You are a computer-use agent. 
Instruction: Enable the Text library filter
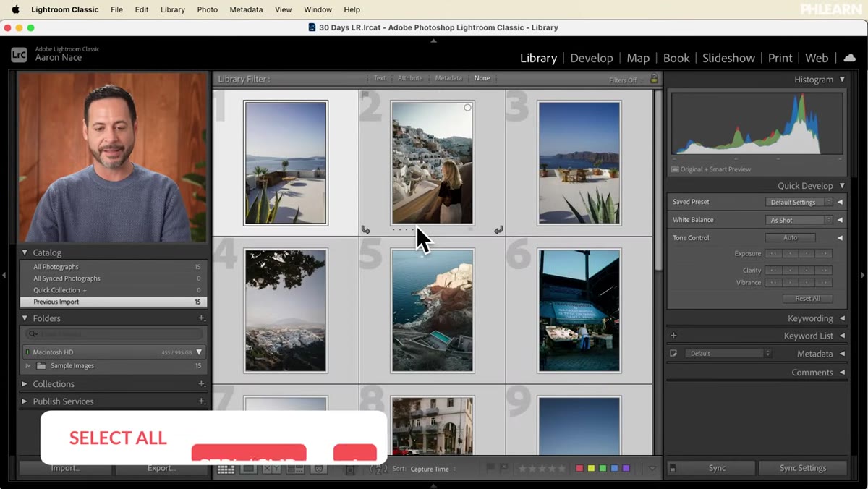tap(380, 78)
